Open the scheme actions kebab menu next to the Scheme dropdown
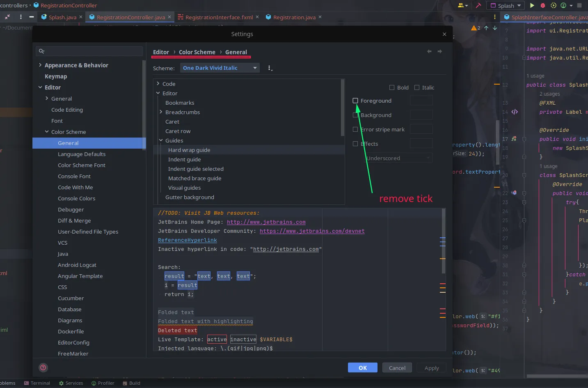 click(x=270, y=68)
